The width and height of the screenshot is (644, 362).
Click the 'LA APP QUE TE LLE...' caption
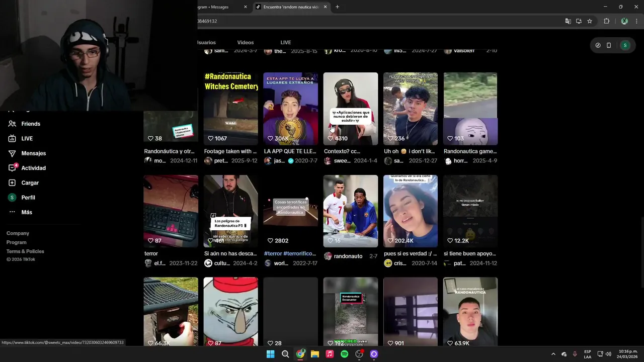(290, 151)
